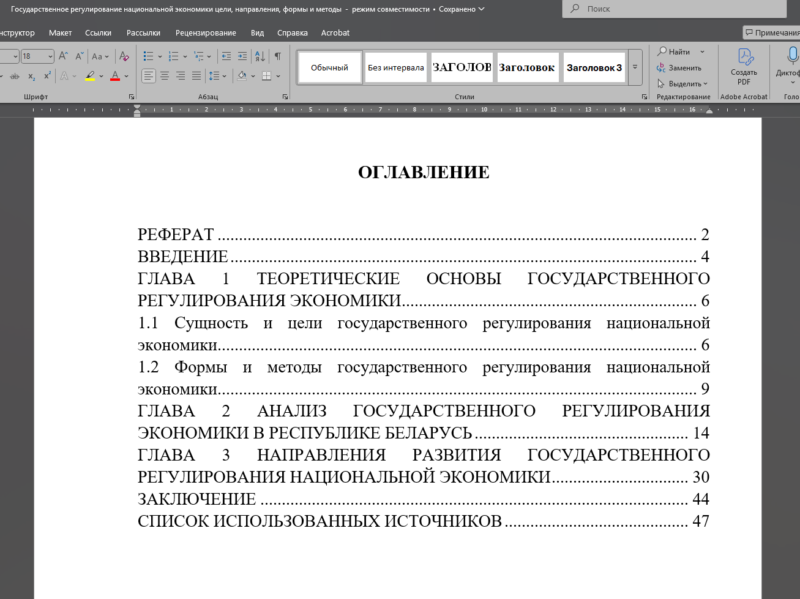Click the ВВЕДЕНИЕ contents entry
The image size is (800, 599).
pos(423,256)
